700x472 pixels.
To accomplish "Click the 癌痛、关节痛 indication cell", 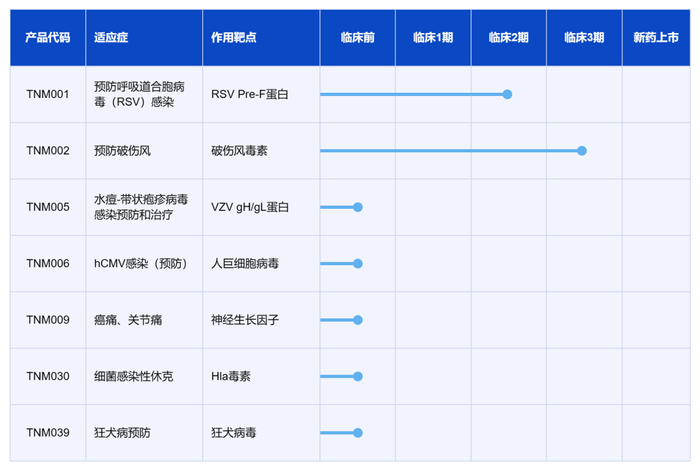I will click(x=144, y=320).
